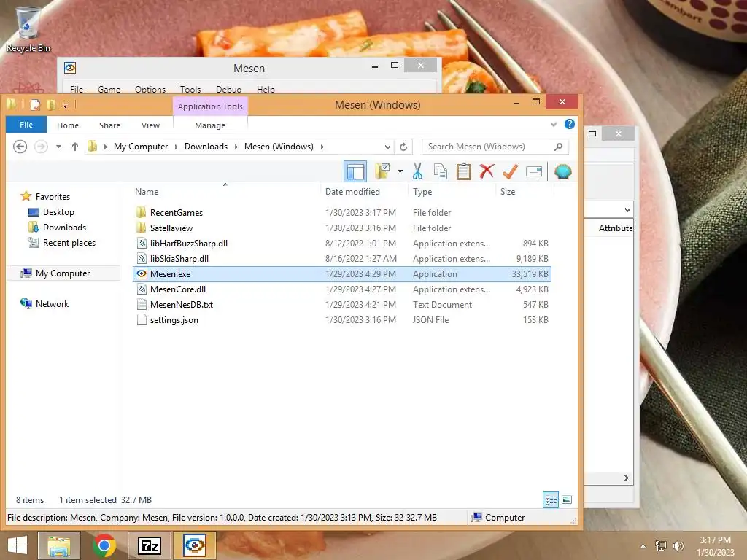Switch to the Home ribbon tab
This screenshot has width=747, height=560.
click(68, 125)
